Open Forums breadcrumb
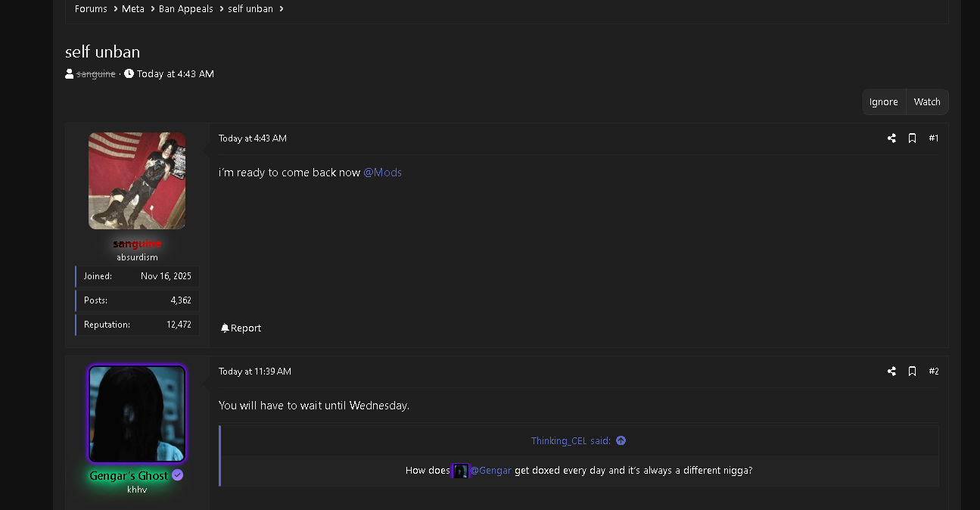Screen dimensions: 980x510 [x=91, y=9]
